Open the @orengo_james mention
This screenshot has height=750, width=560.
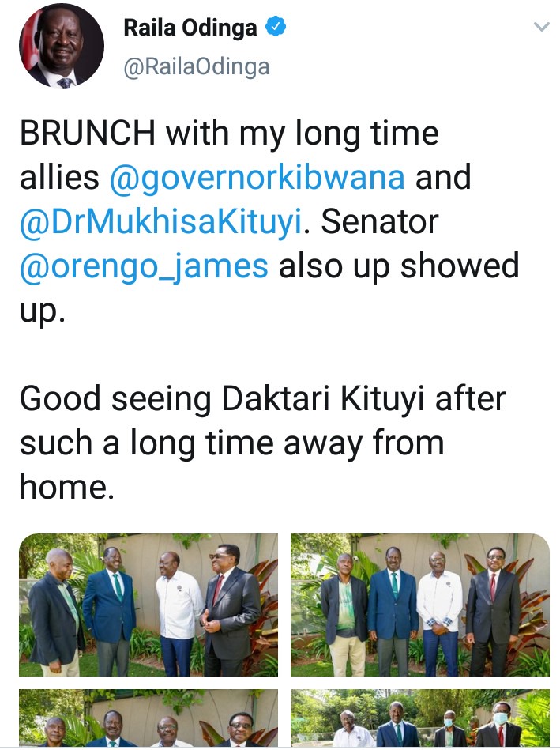[x=144, y=266]
